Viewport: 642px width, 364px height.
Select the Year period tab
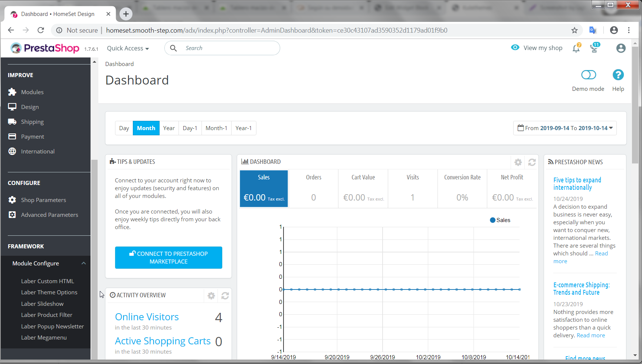click(x=169, y=128)
